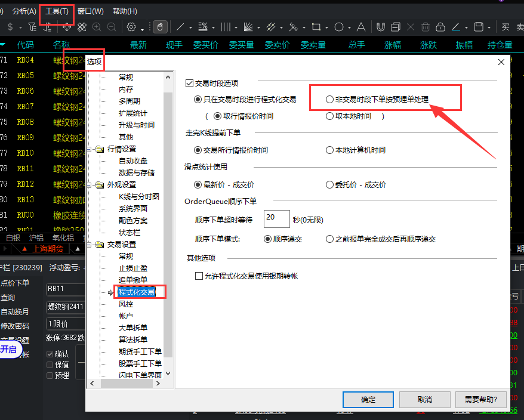The width and height of the screenshot is (524, 420).
Task: Select the crossing lines drawing tool
Action: click(294, 27)
